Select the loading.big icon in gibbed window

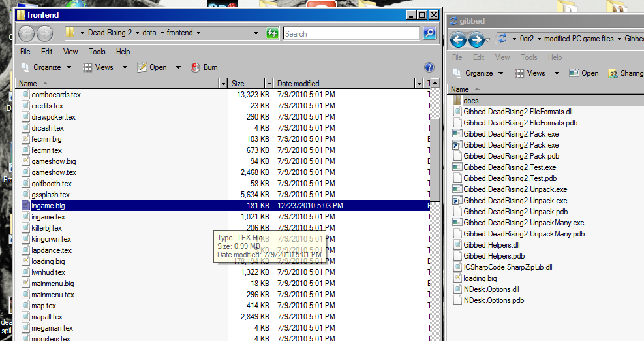457,278
